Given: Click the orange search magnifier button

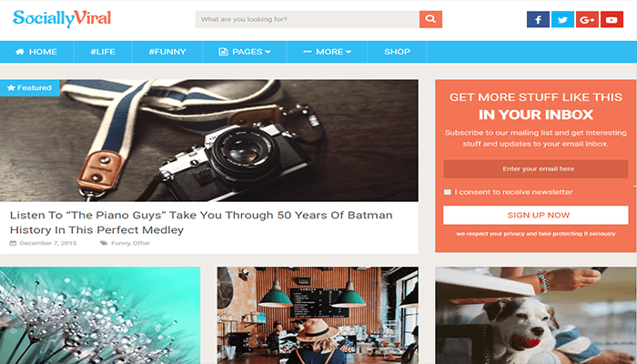Looking at the screenshot, I should click(x=430, y=19).
